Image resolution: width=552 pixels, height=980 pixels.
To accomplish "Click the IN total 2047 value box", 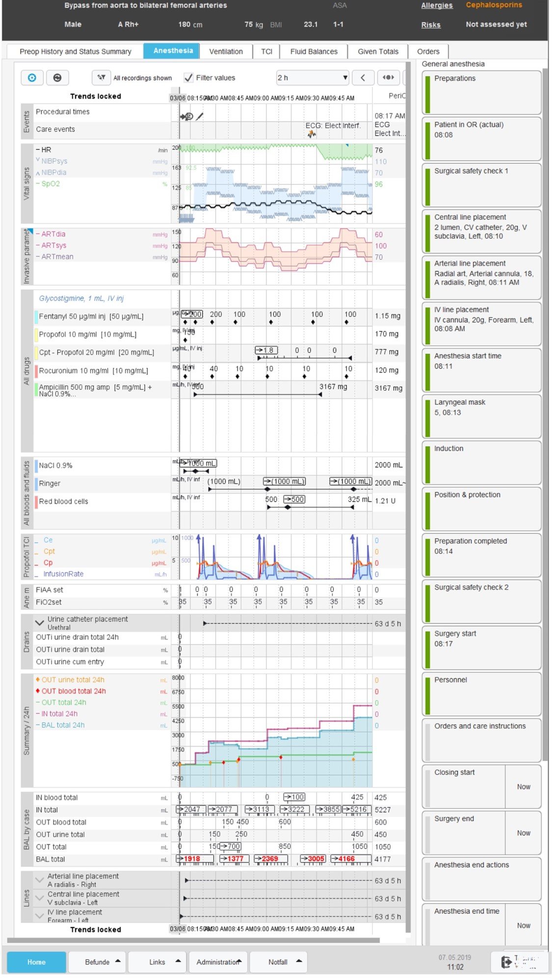I will click(x=191, y=810).
